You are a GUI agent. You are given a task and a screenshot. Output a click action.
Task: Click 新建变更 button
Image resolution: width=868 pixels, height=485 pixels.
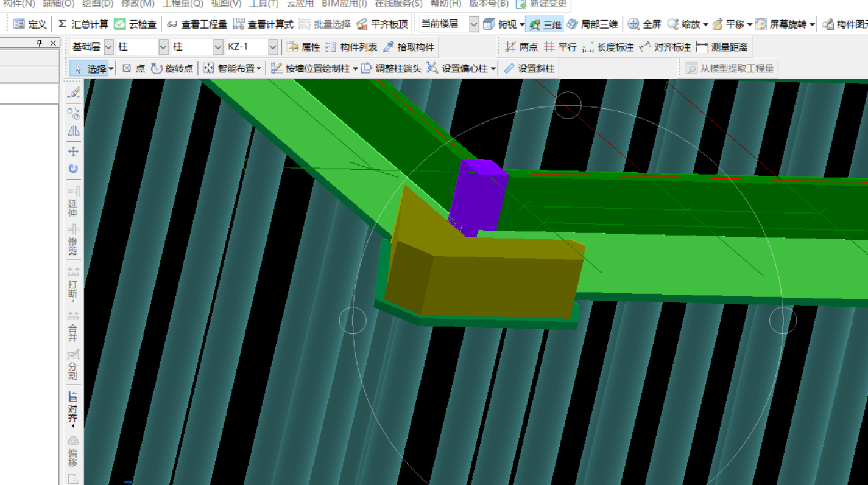click(x=542, y=4)
